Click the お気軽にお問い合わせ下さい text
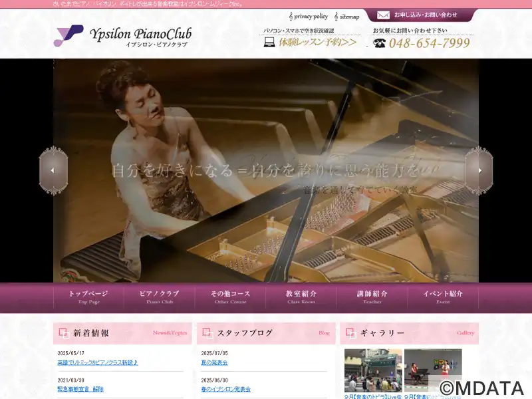 [410, 31]
